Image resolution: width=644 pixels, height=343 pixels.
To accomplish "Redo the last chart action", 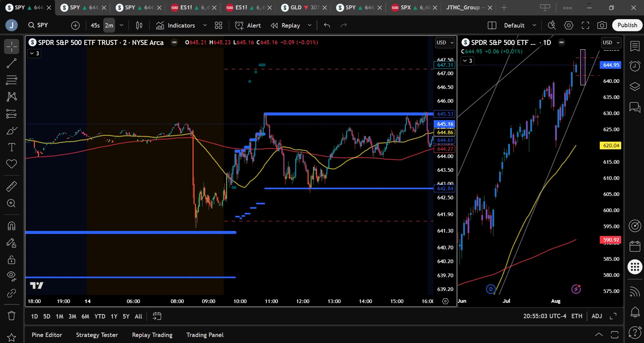I will tap(344, 25).
